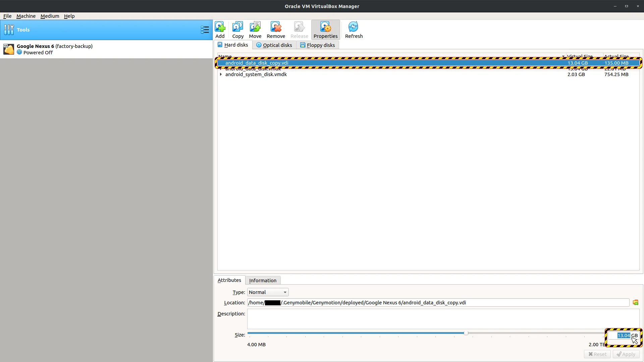
Task: Switch to the Information tab
Action: [x=263, y=280]
